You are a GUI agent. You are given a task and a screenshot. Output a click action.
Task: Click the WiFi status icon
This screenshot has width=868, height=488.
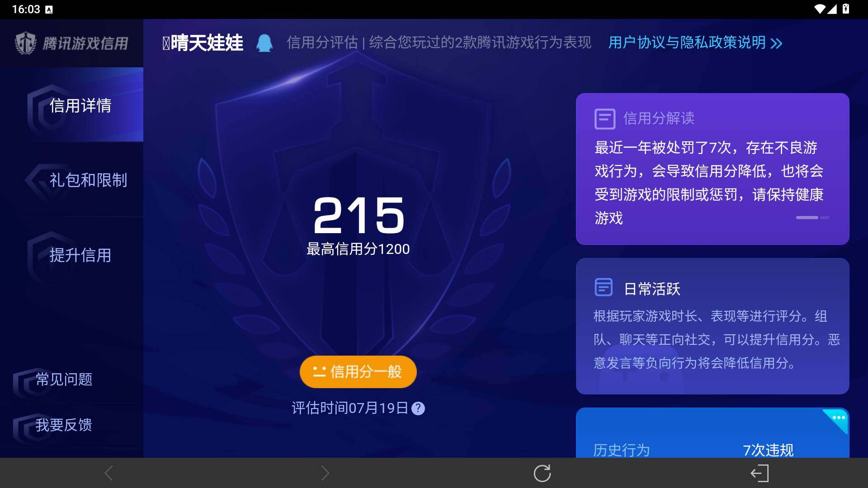click(x=820, y=9)
